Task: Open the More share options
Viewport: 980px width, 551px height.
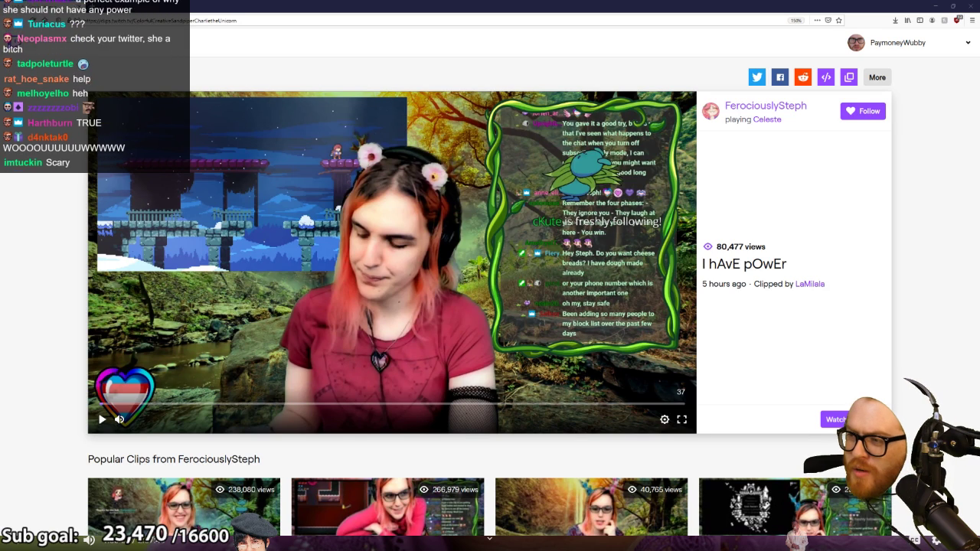Action: [877, 77]
